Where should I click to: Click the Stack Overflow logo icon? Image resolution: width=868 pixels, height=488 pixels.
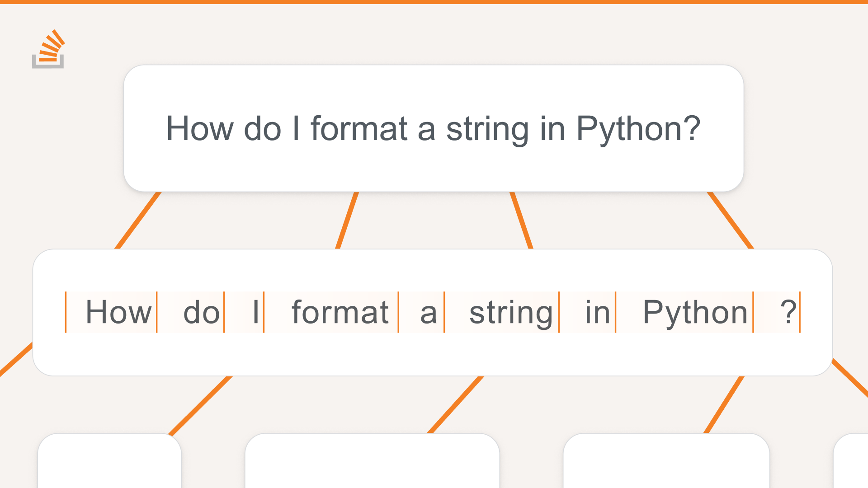point(48,49)
